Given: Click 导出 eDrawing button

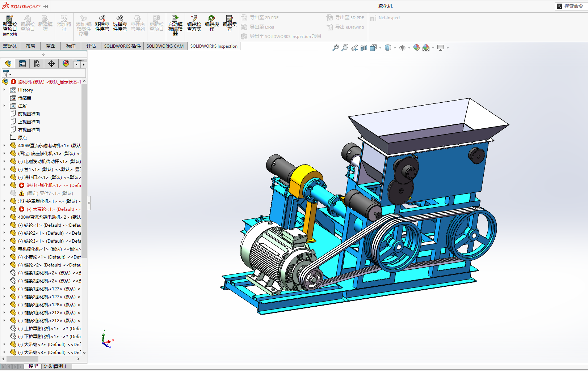Looking at the screenshot, I should tap(345, 27).
